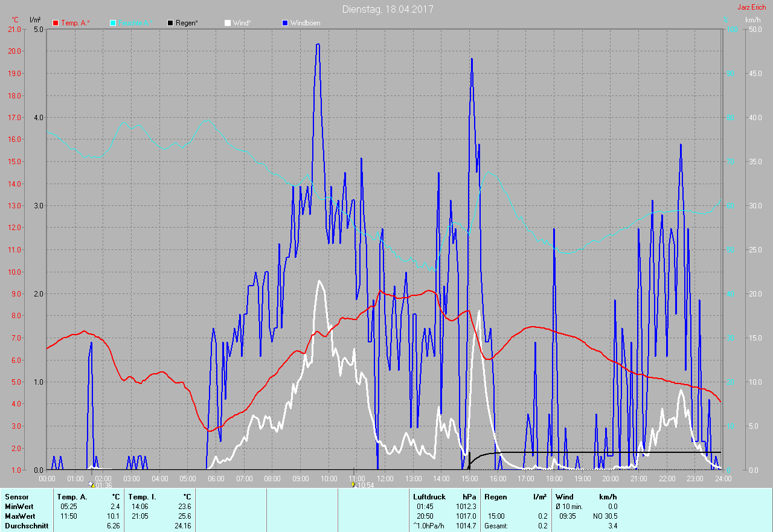
Task: Click the Temp. I. average value '24.16'
Action: [x=182, y=526]
